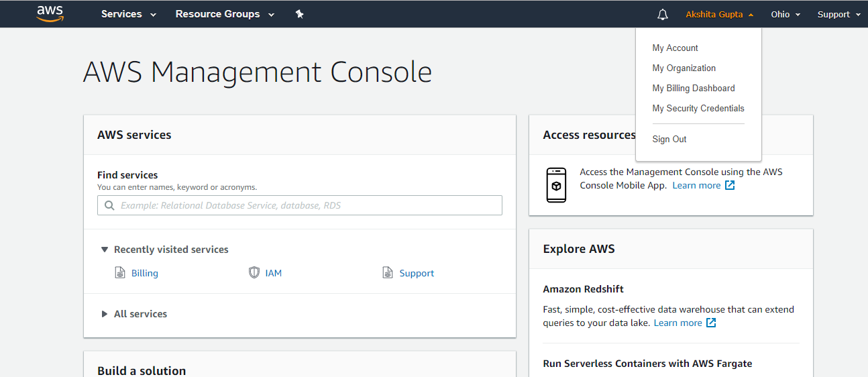Click the IAM shield icon

tap(254, 272)
